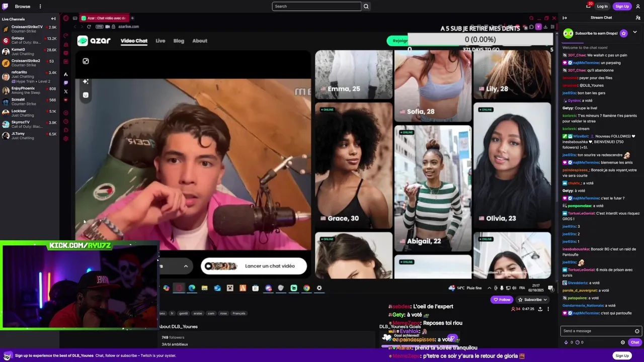Image resolution: width=644 pixels, height=362 pixels.
Task: Open Gotaga live channel
Action: pyautogui.click(x=29, y=40)
